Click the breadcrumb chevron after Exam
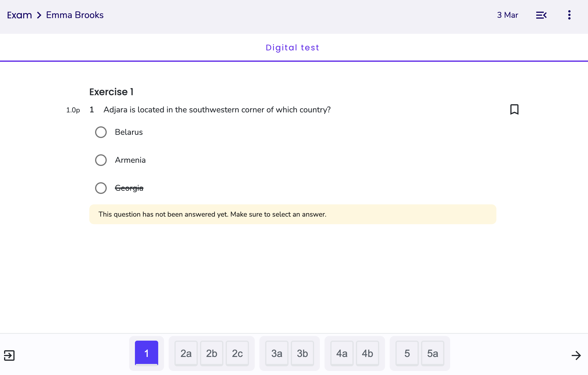 [x=39, y=15]
